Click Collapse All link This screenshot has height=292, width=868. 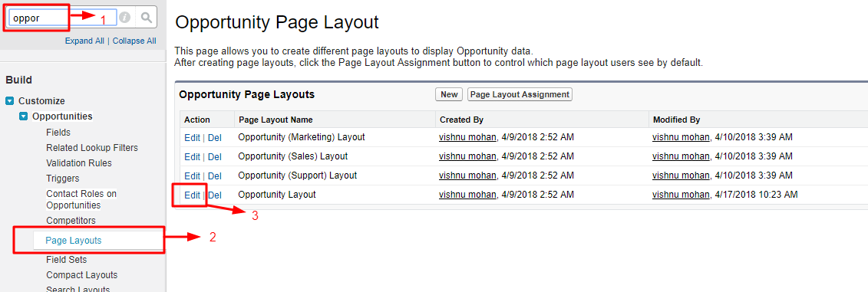click(x=134, y=41)
